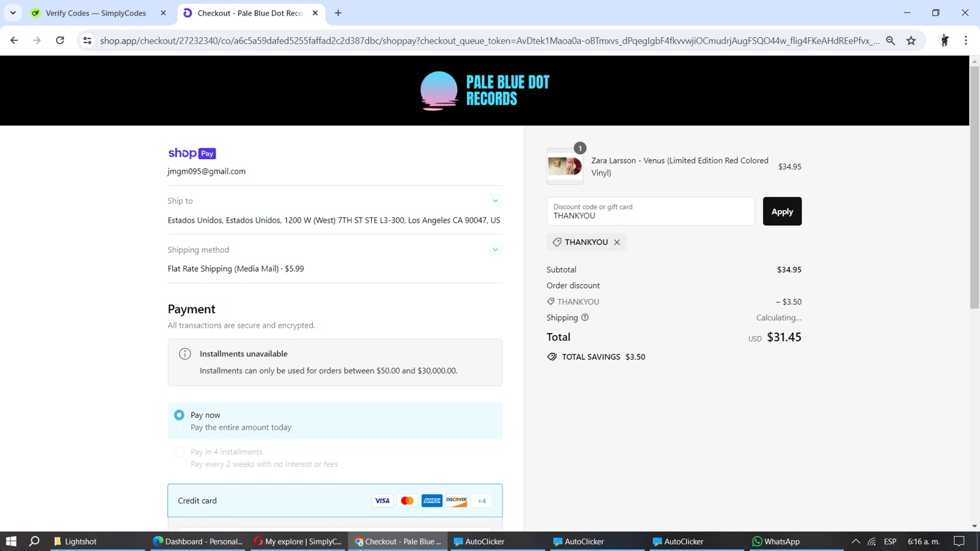Switch to Dashboard Edge window in taskbar
Image resolution: width=980 pixels, height=551 pixels.
tap(197, 541)
